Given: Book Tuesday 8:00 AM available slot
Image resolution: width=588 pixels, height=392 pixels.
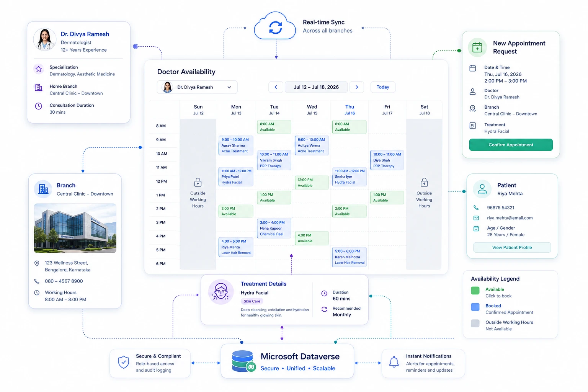Looking at the screenshot, I should pos(274,127).
